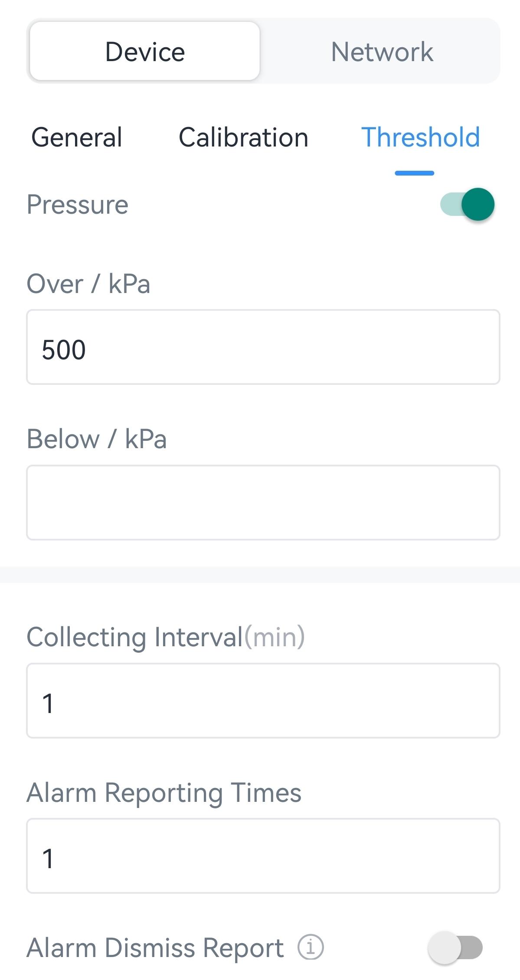
Task: Go to the Calibration tab
Action: (243, 137)
